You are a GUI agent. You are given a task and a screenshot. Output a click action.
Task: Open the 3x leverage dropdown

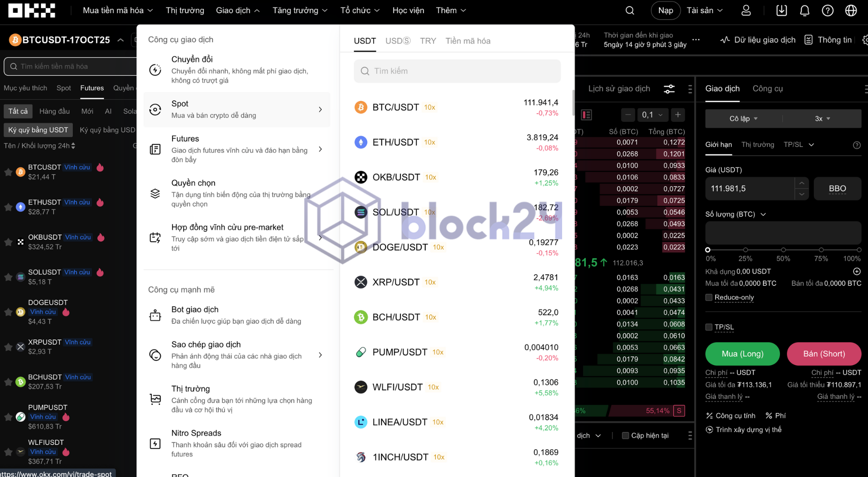pyautogui.click(x=822, y=118)
